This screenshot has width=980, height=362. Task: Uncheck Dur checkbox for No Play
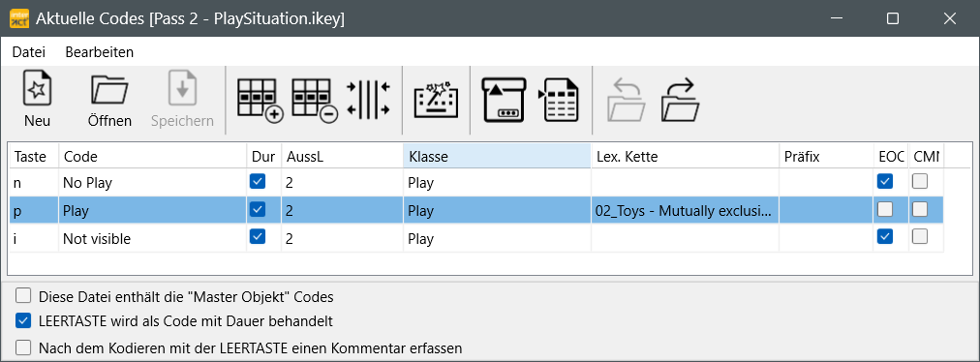pos(258,182)
